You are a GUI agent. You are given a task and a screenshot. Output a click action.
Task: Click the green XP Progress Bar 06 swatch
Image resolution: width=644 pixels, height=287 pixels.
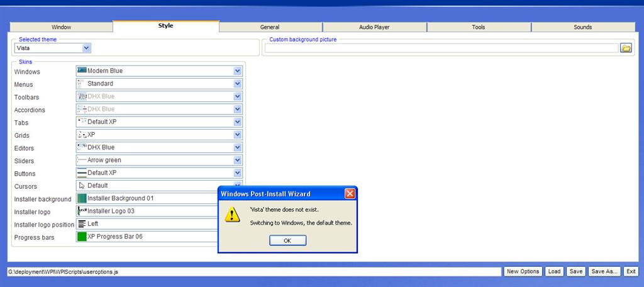pos(82,237)
